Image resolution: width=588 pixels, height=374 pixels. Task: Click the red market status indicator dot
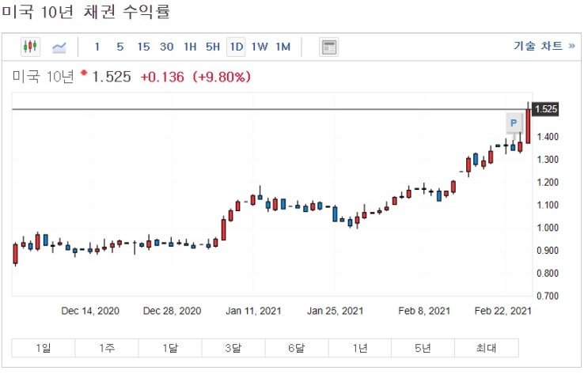pyautogui.click(x=84, y=72)
